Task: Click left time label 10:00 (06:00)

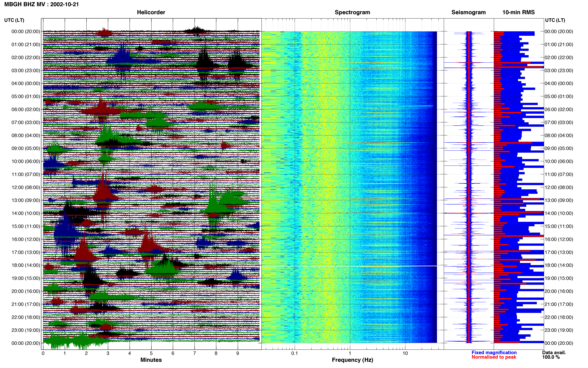Action: [x=26, y=161]
